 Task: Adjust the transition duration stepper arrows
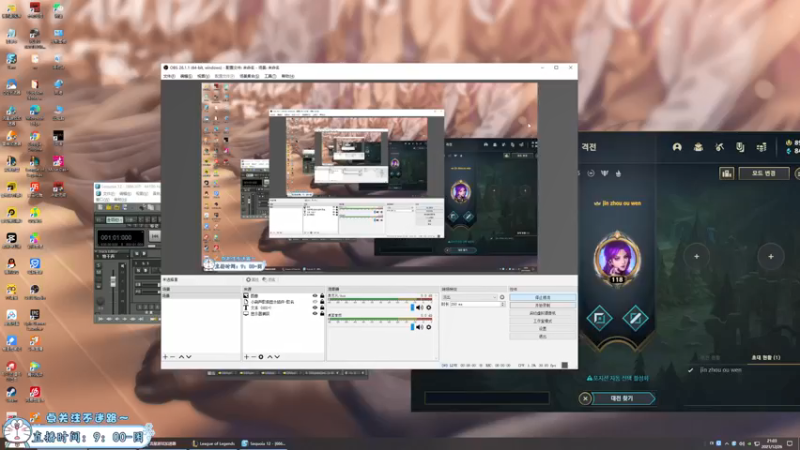click(x=503, y=304)
